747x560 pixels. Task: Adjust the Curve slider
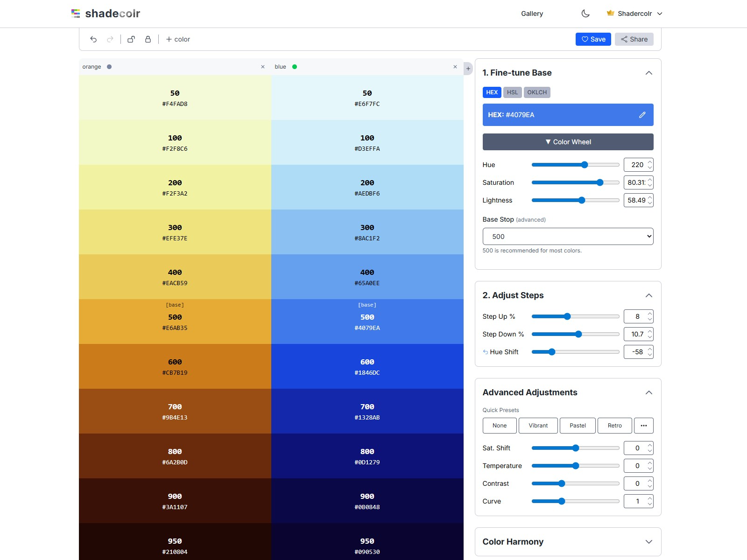(575, 501)
